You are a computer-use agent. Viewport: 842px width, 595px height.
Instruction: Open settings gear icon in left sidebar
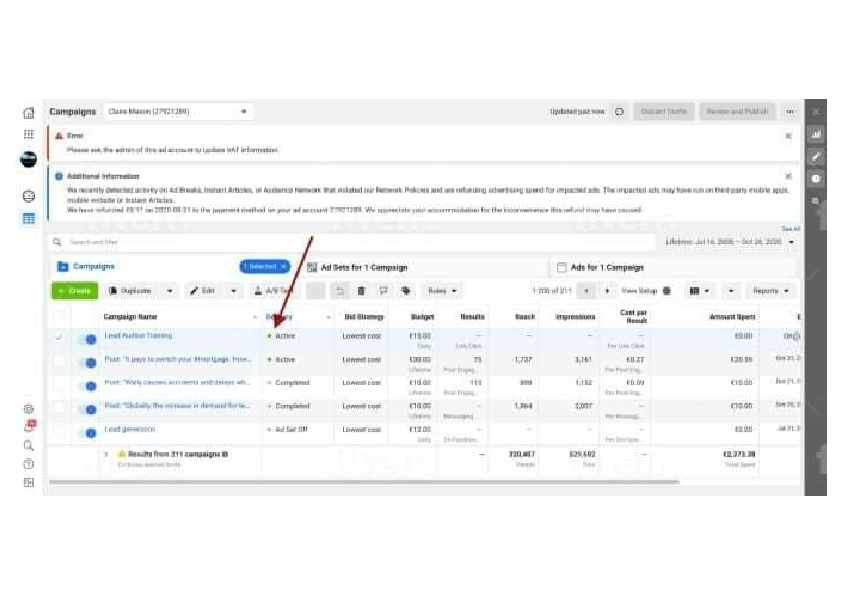[x=28, y=409]
